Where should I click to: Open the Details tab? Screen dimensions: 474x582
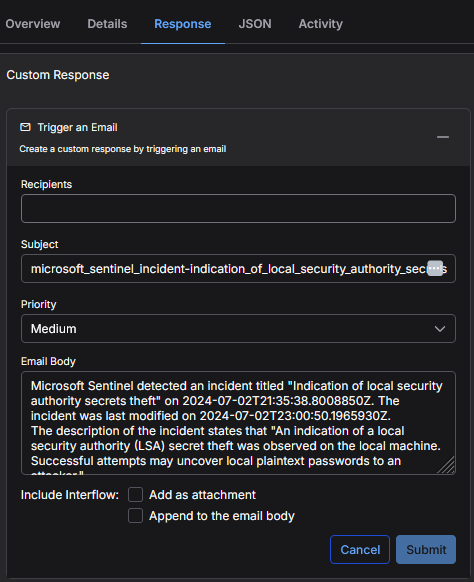click(107, 24)
